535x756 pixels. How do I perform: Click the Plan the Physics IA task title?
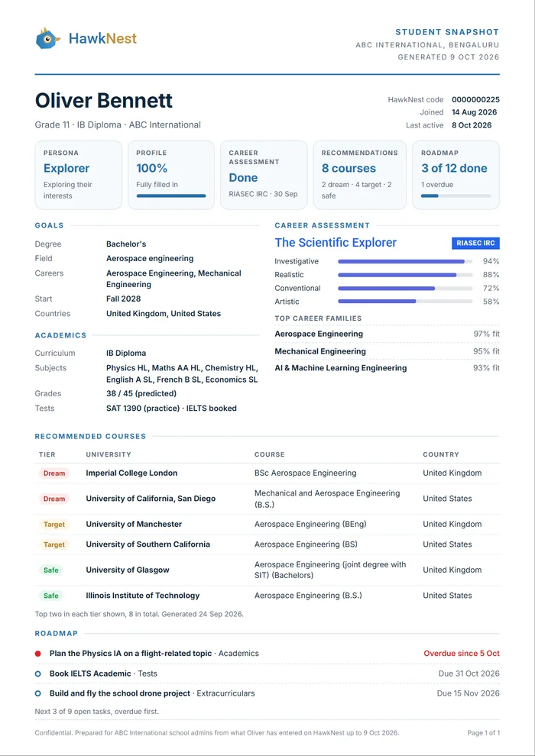(131, 654)
